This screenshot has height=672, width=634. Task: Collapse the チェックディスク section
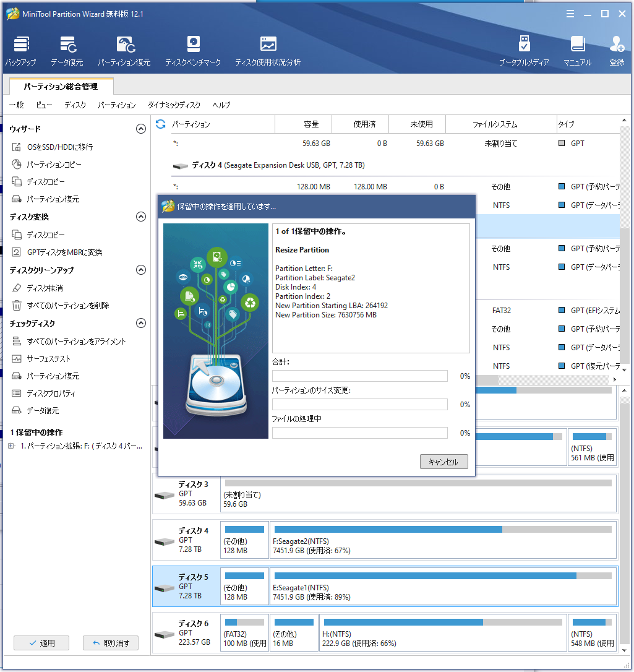point(141,323)
